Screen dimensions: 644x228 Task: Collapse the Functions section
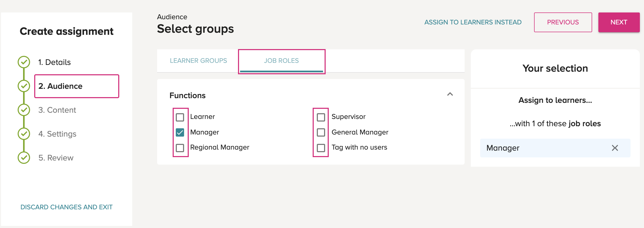click(450, 94)
